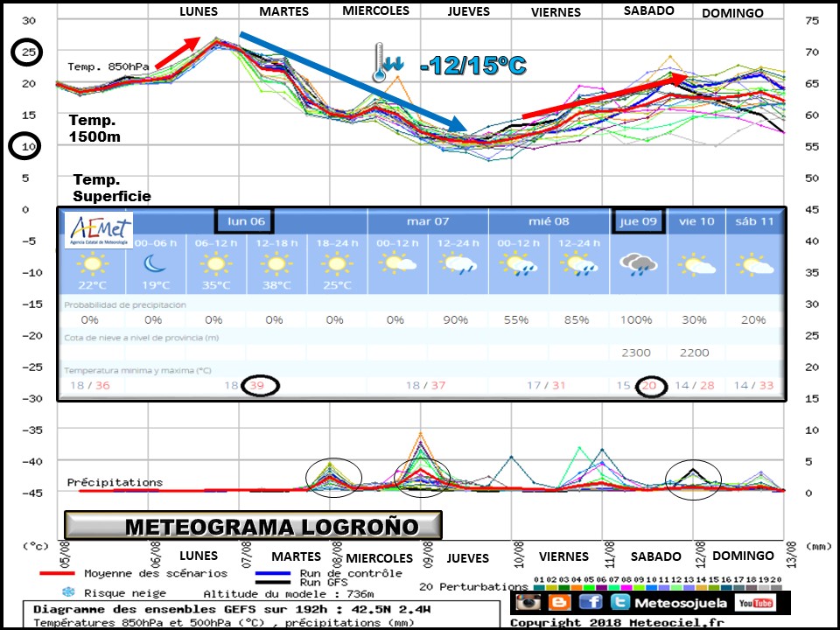
Task: Click the 17 / 31 min/max temperature
Action: (x=546, y=385)
